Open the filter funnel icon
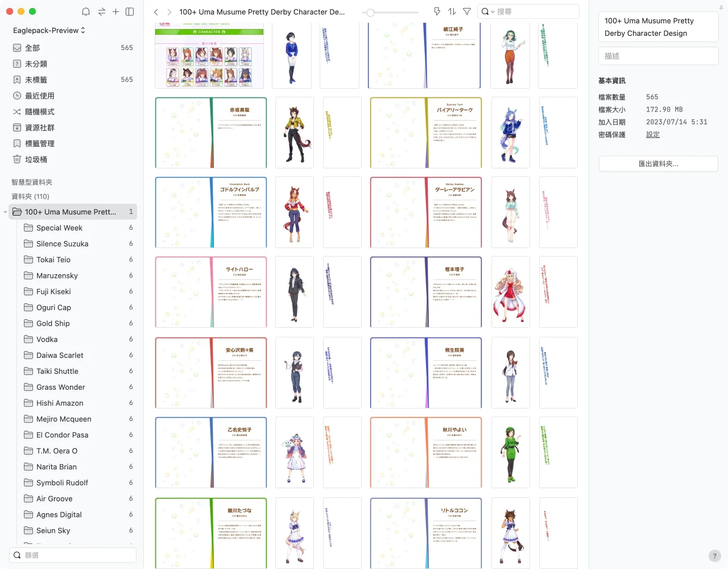 coord(467,11)
